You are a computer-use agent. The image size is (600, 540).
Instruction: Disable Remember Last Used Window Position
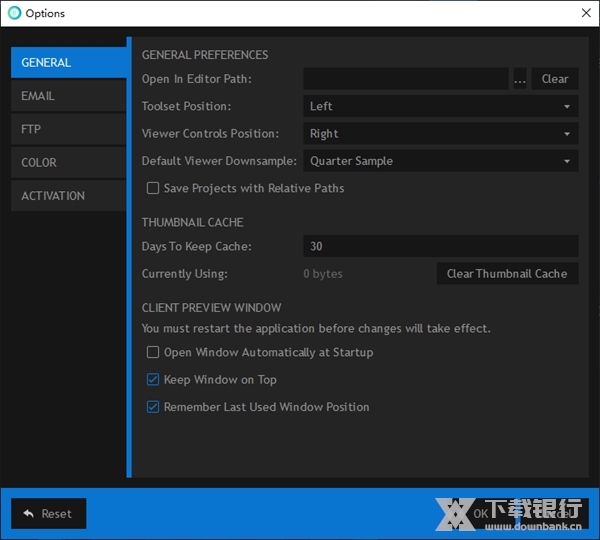153,407
